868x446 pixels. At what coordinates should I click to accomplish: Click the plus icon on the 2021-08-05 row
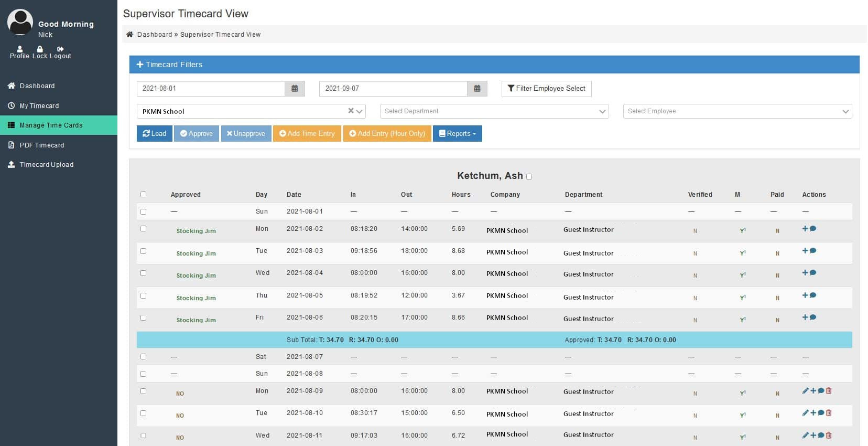805,295
